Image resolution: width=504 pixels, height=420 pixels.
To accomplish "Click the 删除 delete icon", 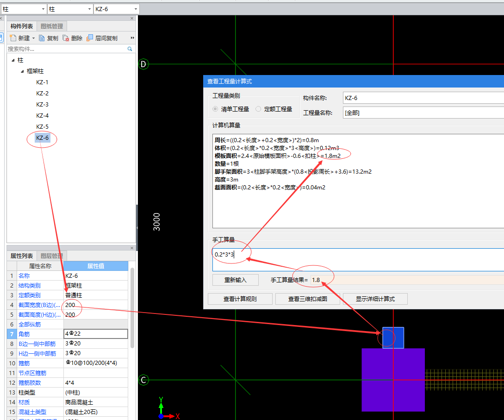I will click(66, 38).
